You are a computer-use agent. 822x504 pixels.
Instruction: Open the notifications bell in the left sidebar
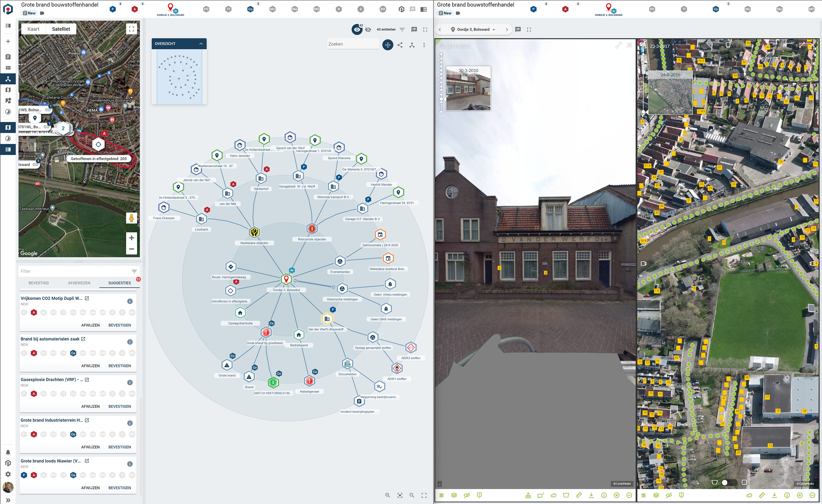tap(8, 452)
